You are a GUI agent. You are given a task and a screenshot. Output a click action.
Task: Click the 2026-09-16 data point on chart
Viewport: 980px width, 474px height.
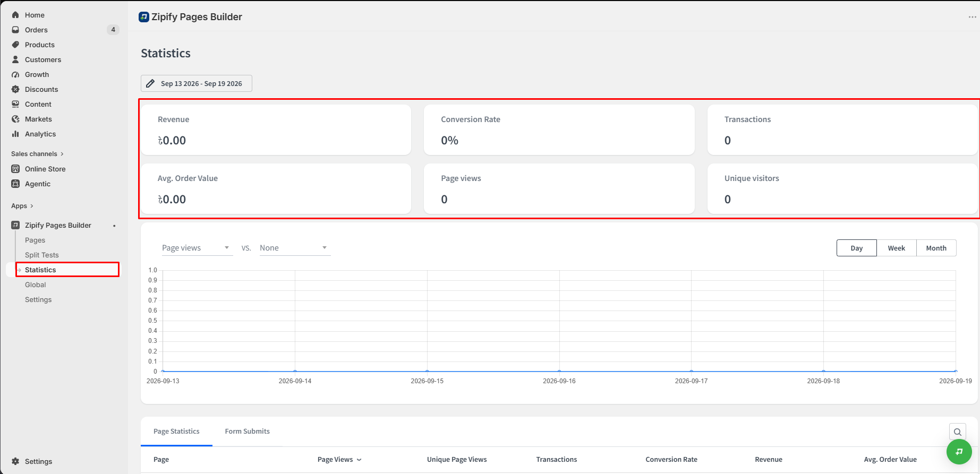559,371
